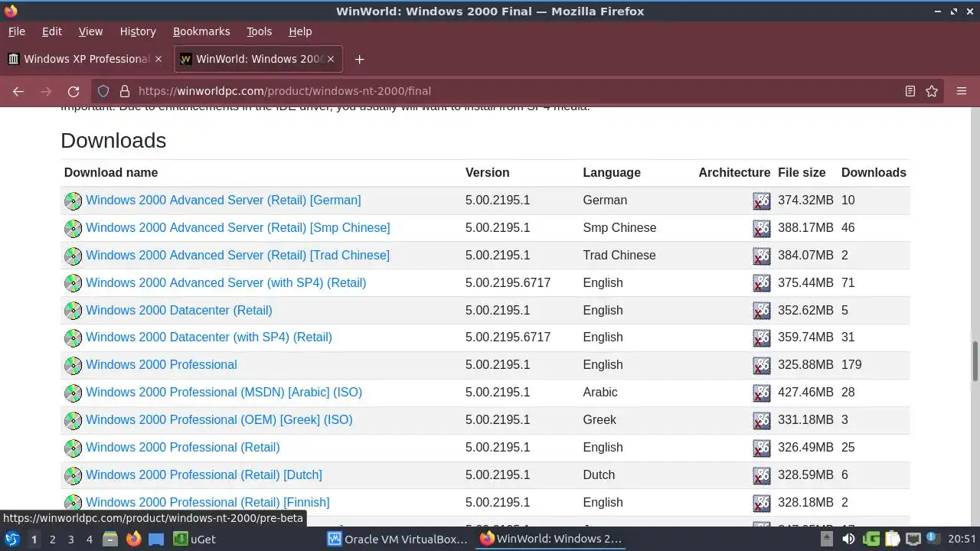Open the tracking protection shield icon

coord(103,91)
